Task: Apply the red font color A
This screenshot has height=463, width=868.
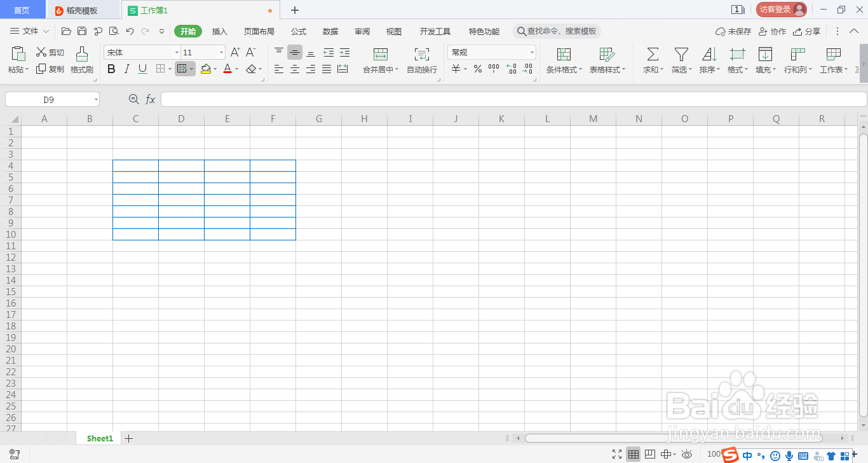Action: pos(227,69)
